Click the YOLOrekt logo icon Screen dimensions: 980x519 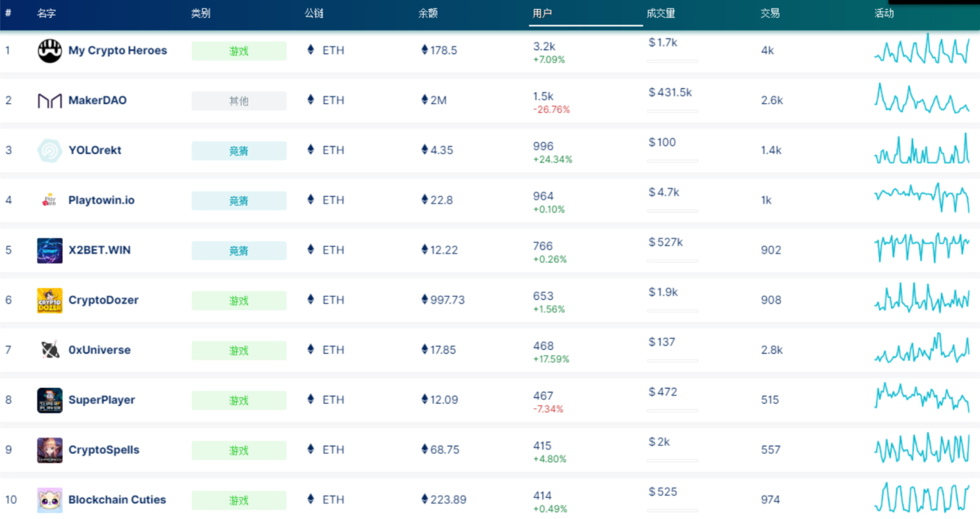click(x=50, y=150)
